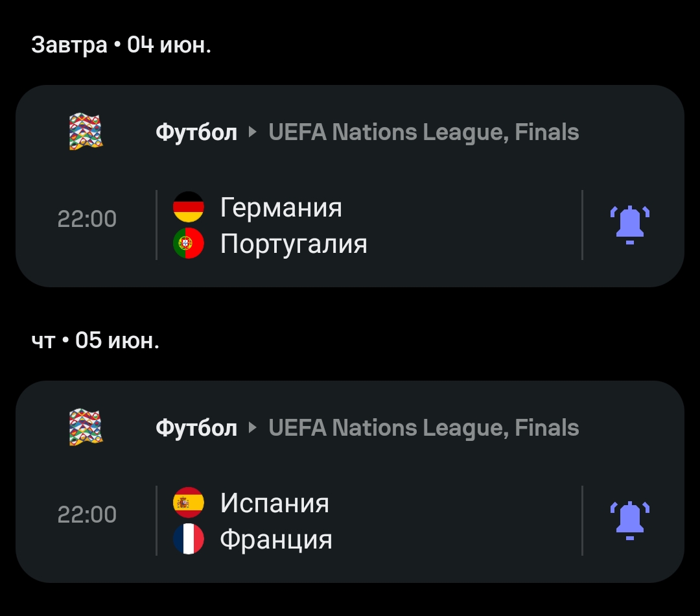Open team Франция
Viewport: 700px width, 616px height.
tap(276, 540)
